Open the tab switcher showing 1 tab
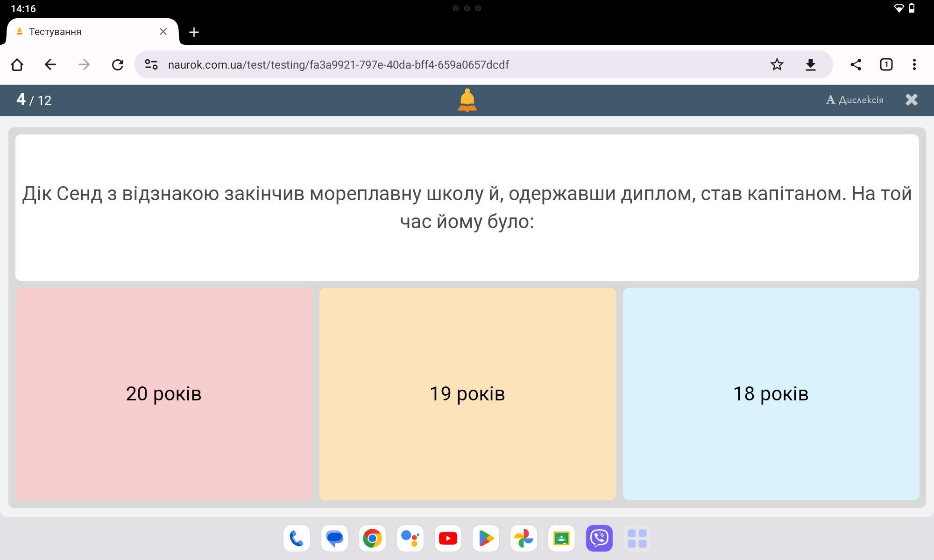934x560 pixels. point(886,64)
